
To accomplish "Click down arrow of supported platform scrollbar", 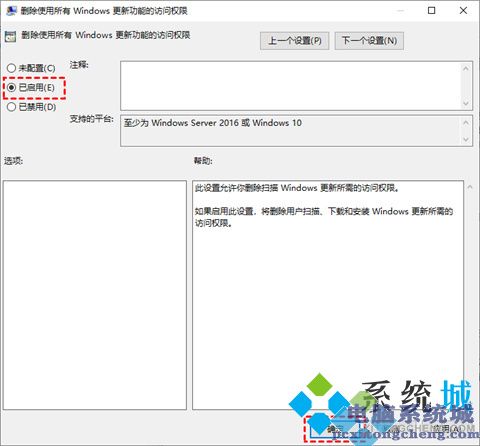I will click(x=466, y=139).
